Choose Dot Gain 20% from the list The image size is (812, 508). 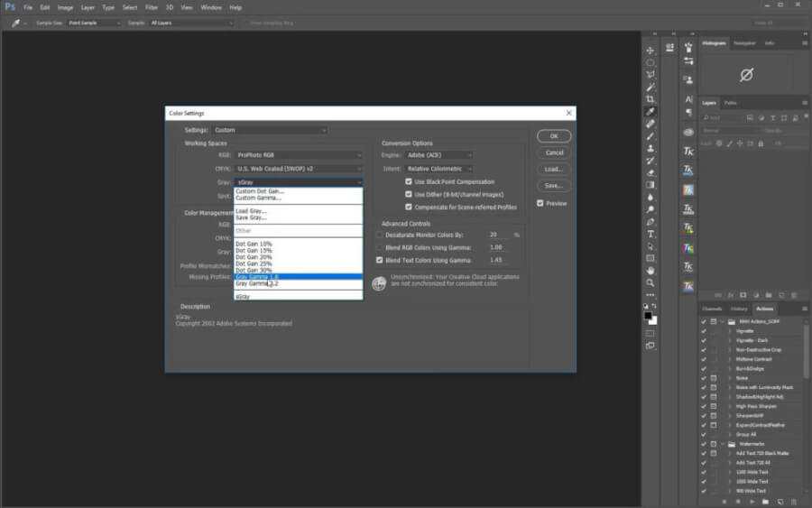coord(299,257)
